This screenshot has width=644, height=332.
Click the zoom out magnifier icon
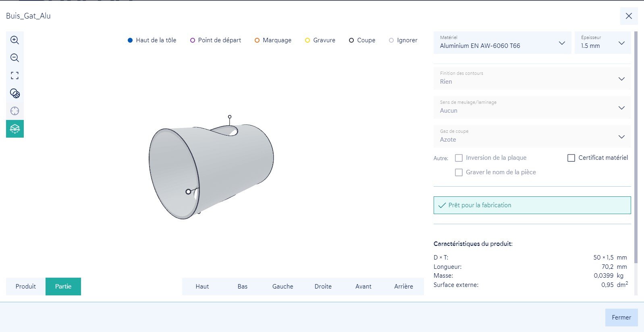point(15,58)
